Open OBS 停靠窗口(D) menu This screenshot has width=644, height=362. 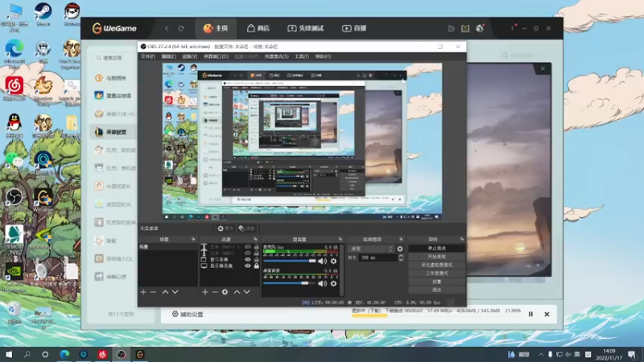[216, 56]
